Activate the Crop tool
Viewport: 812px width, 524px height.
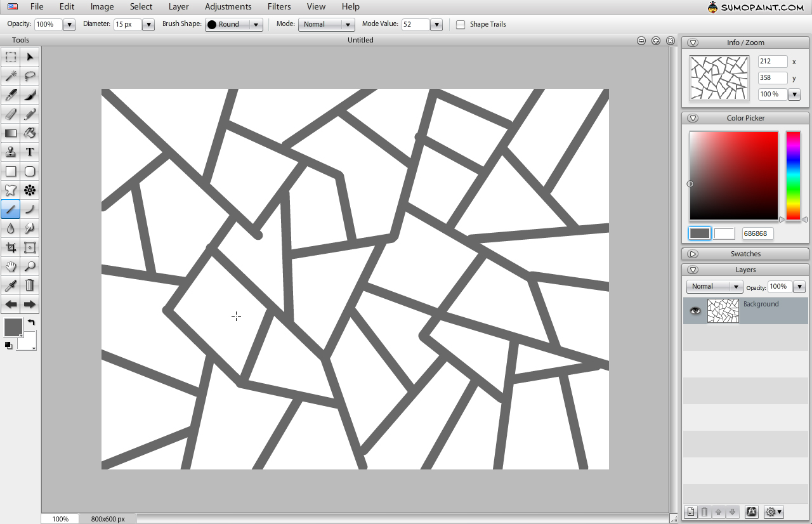point(11,247)
